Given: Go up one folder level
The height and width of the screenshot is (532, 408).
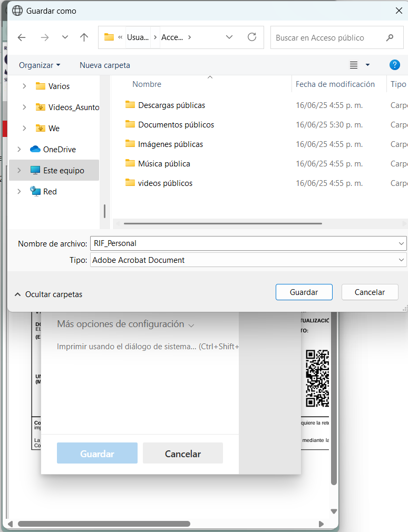Looking at the screenshot, I should pos(84,37).
